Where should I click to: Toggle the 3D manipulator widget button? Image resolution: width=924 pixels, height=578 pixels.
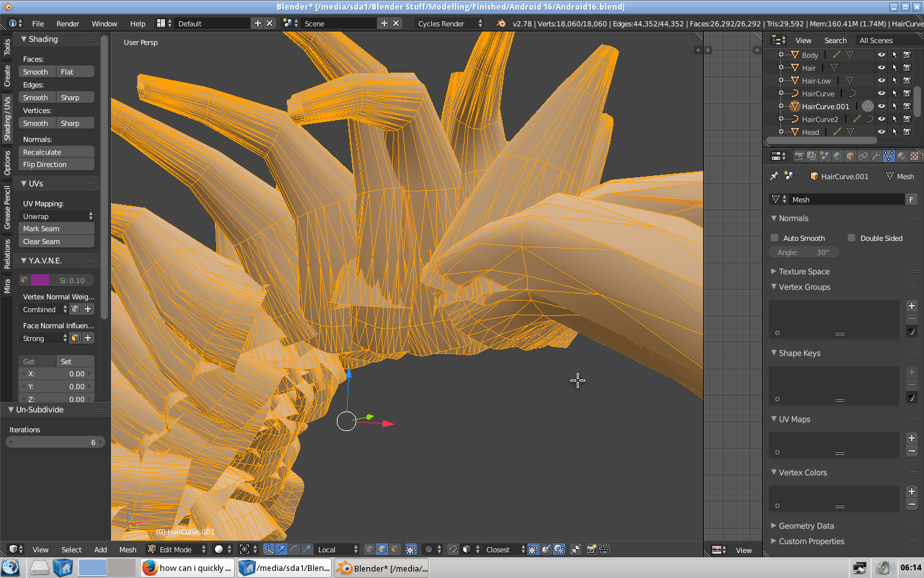click(x=268, y=549)
